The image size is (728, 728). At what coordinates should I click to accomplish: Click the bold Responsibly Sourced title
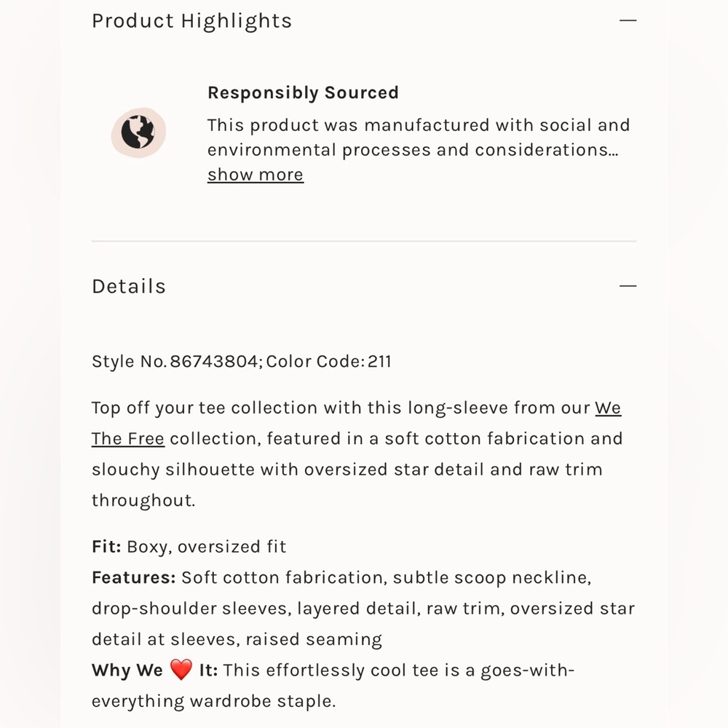(303, 93)
